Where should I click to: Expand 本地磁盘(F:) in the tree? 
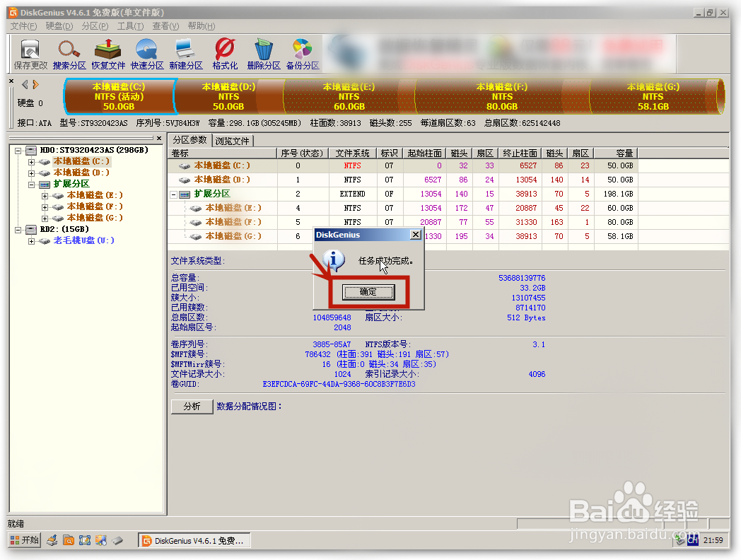tap(45, 207)
